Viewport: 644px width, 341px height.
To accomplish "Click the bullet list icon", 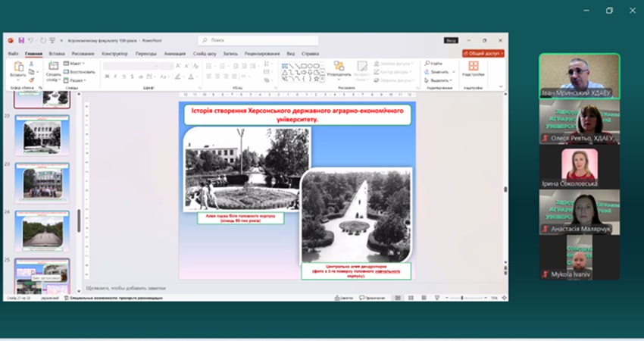I will coord(208,66).
